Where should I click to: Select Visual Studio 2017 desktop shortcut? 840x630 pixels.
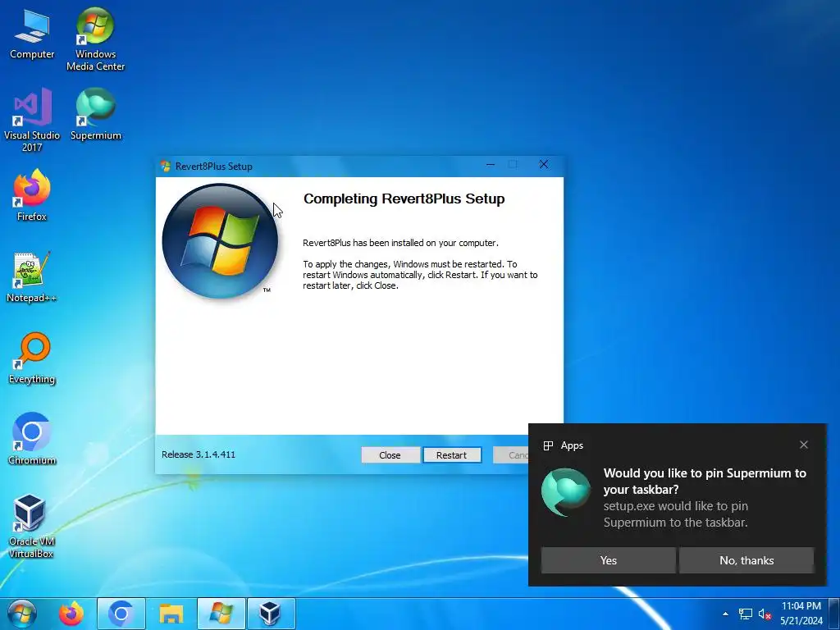click(x=32, y=120)
